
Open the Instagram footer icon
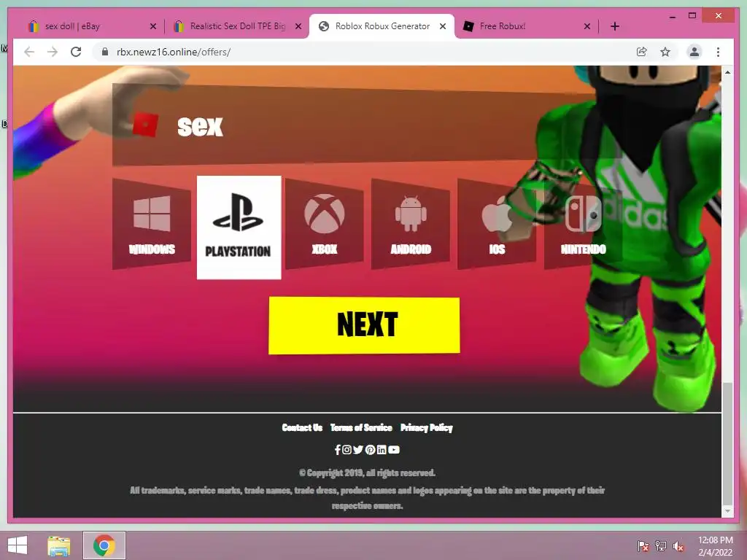pyautogui.click(x=347, y=449)
